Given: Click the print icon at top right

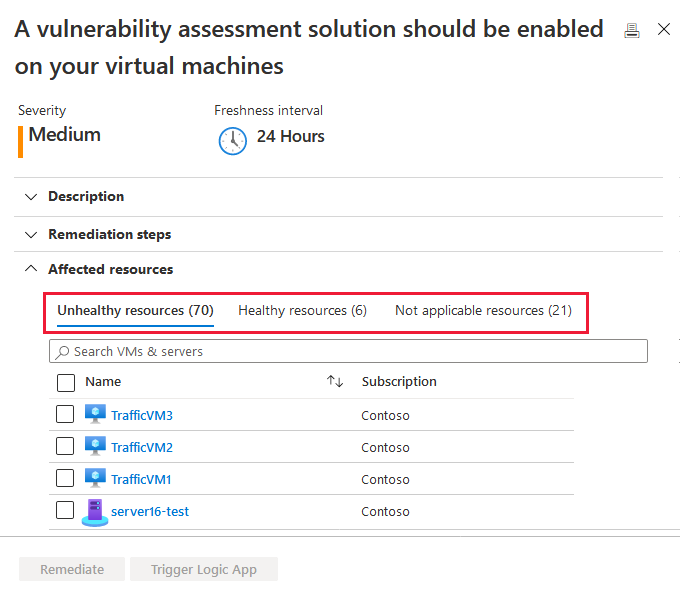Looking at the screenshot, I should pos(631,30).
